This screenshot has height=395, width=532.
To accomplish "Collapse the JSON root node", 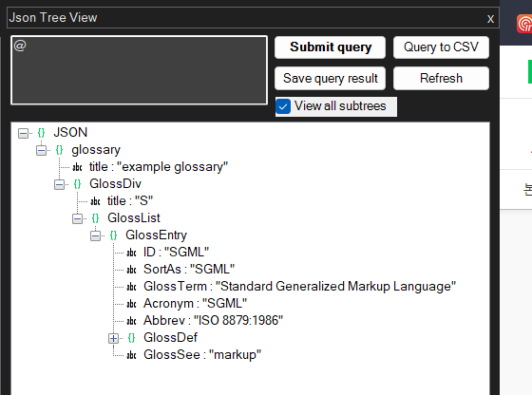I will click(23, 133).
